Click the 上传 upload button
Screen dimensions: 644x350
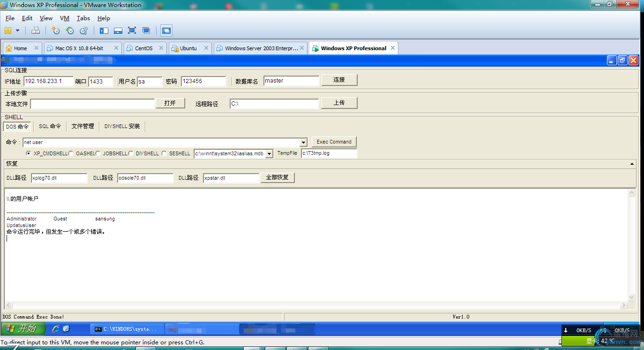(339, 103)
